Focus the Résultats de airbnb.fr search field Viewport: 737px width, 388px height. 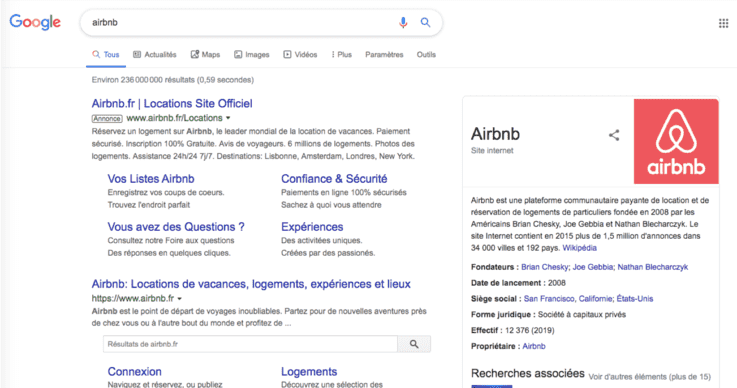250,344
